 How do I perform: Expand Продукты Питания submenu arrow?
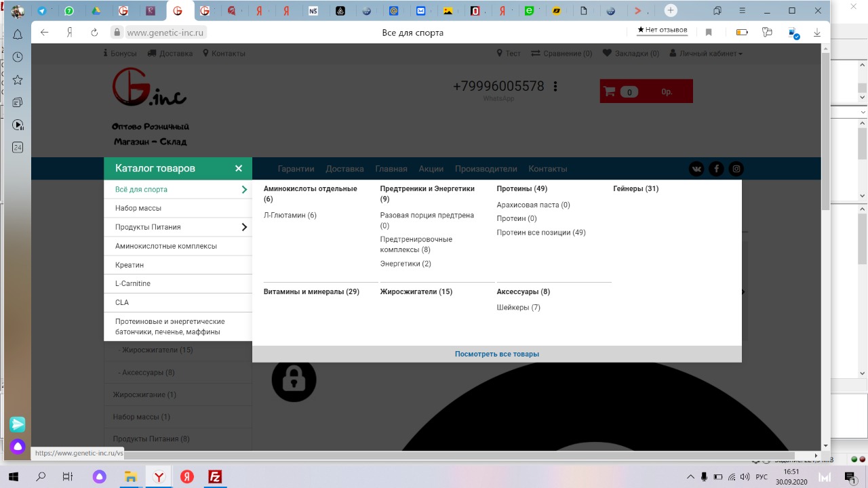[x=244, y=227]
